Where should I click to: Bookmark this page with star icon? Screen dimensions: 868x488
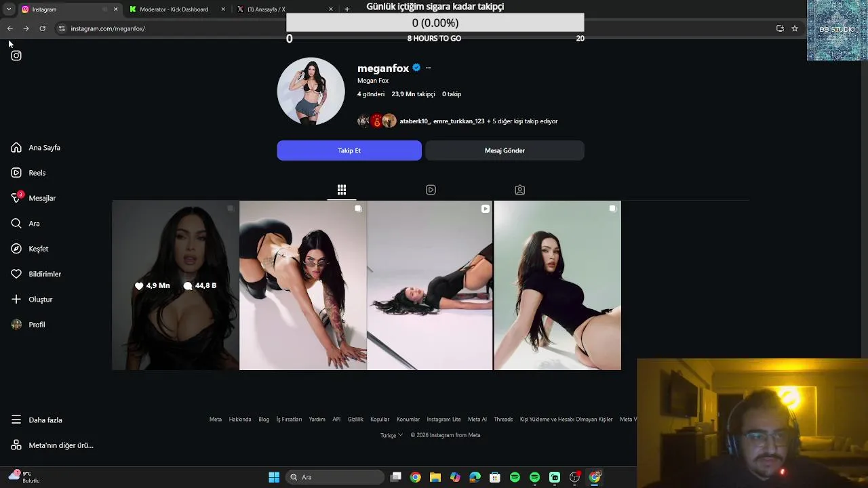[x=795, y=28]
